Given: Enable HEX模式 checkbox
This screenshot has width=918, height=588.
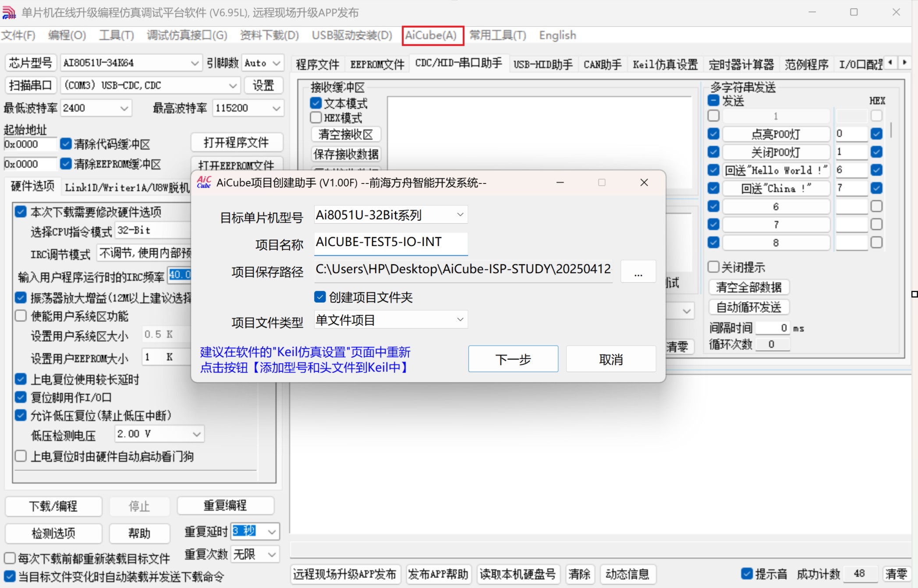Looking at the screenshot, I should pos(315,118).
